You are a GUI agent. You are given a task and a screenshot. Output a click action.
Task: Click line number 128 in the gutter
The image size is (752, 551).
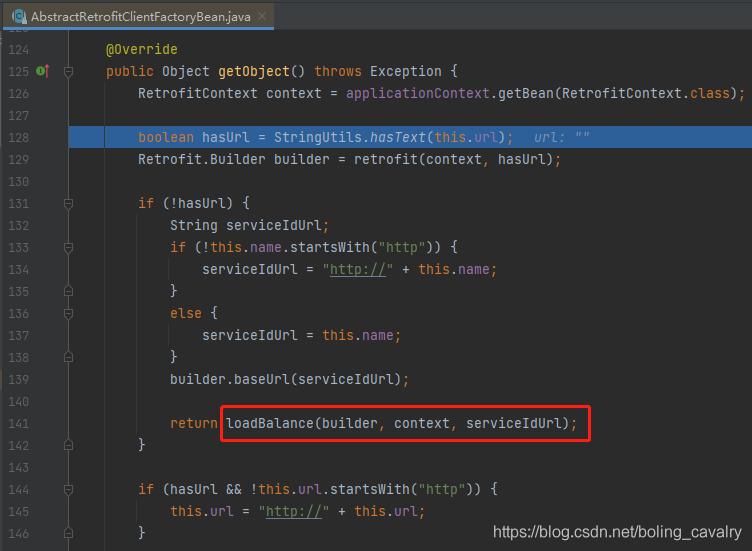(x=19, y=138)
